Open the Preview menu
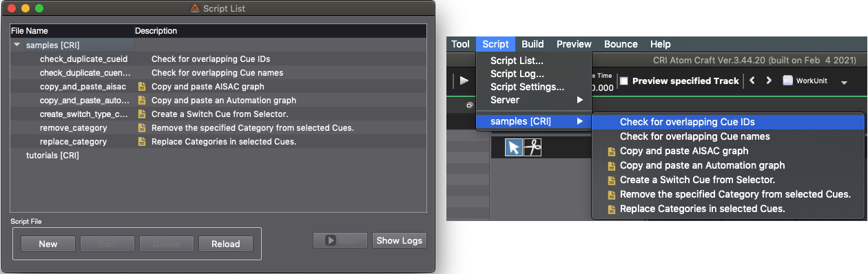The width and height of the screenshot is (868, 274). point(574,44)
